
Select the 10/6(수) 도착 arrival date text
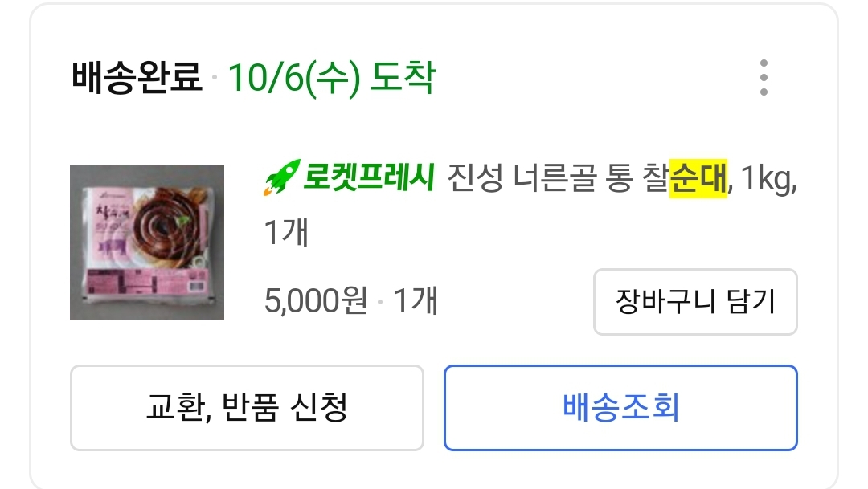331,78
